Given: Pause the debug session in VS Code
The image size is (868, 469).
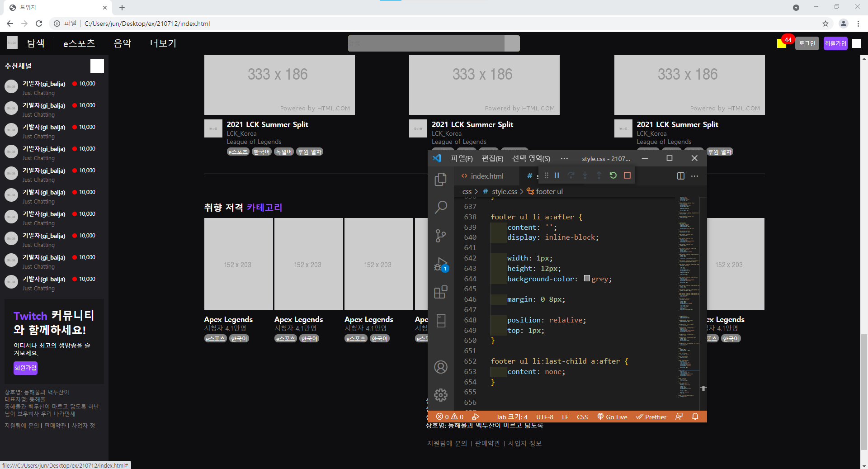Looking at the screenshot, I should click(557, 175).
